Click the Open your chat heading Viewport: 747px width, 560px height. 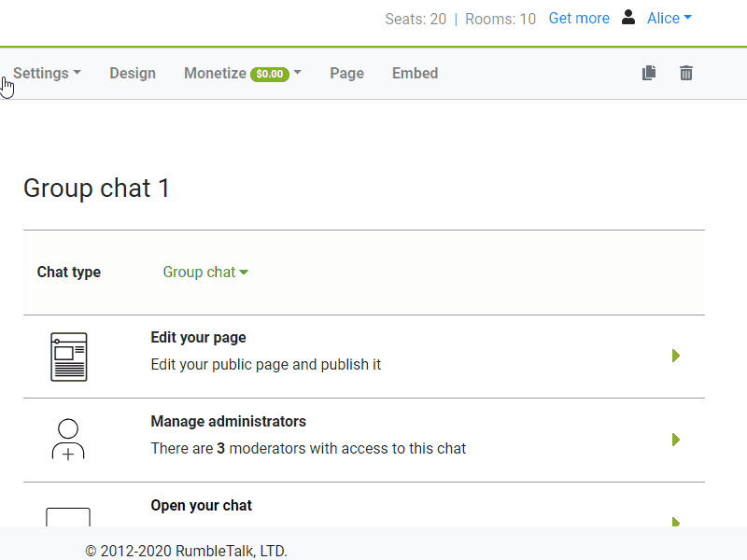(201, 506)
